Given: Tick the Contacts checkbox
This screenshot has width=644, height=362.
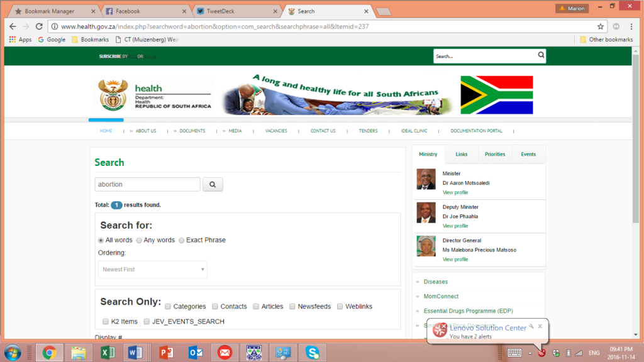Looking at the screenshot, I should click(215, 307).
